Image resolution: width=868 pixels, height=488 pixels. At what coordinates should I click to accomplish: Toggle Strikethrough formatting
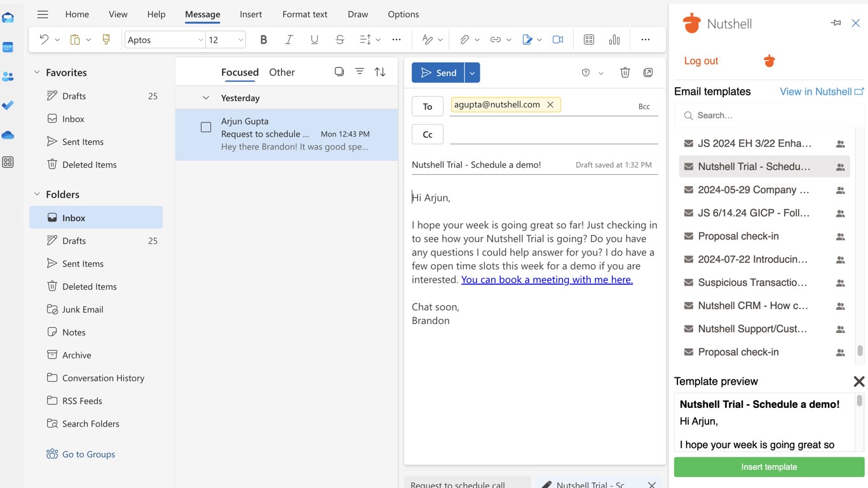pos(340,39)
